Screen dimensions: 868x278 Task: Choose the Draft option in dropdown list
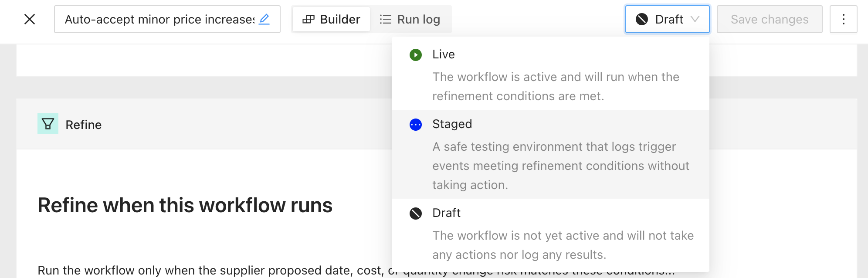click(x=551, y=234)
